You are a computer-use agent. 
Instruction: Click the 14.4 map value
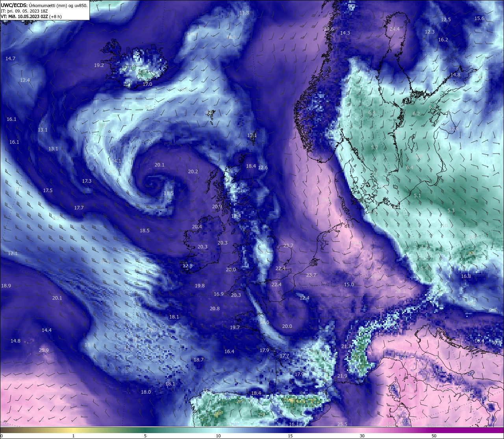pos(46,330)
